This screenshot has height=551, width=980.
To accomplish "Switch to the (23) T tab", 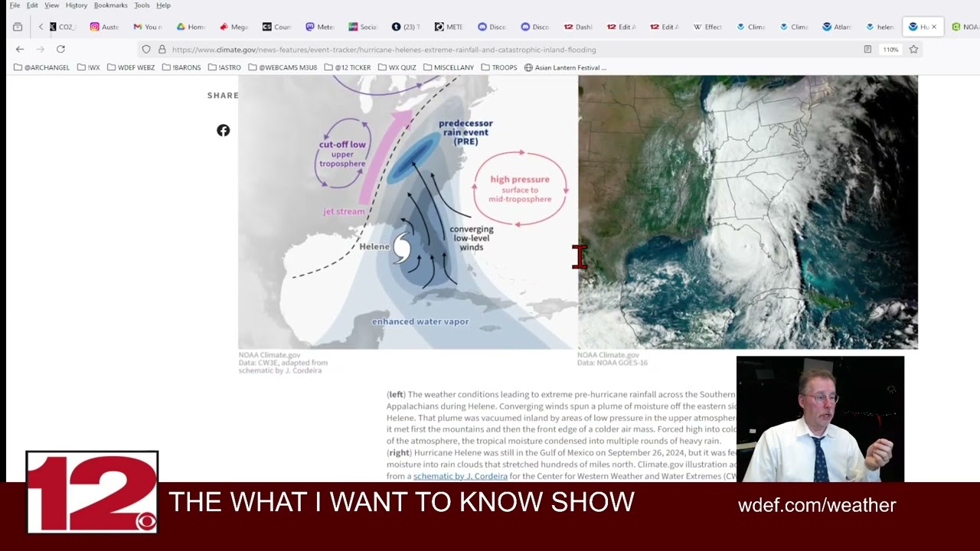I will [406, 27].
